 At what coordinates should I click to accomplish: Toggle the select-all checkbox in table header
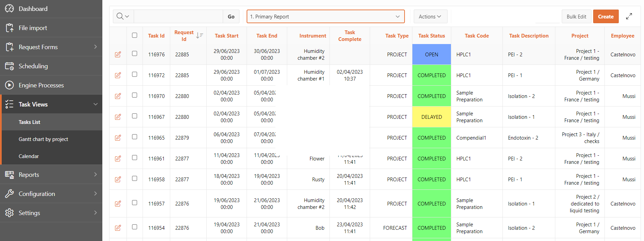[x=135, y=35]
